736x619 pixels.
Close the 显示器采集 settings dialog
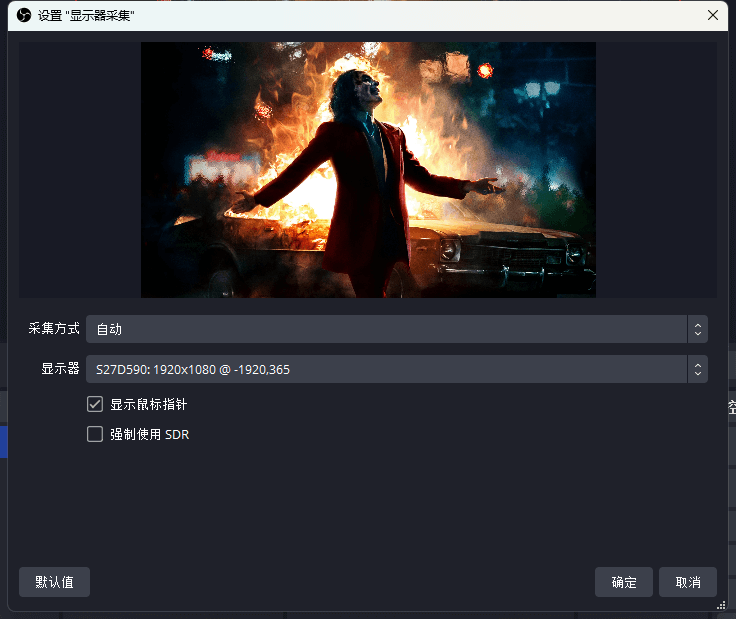coord(713,15)
